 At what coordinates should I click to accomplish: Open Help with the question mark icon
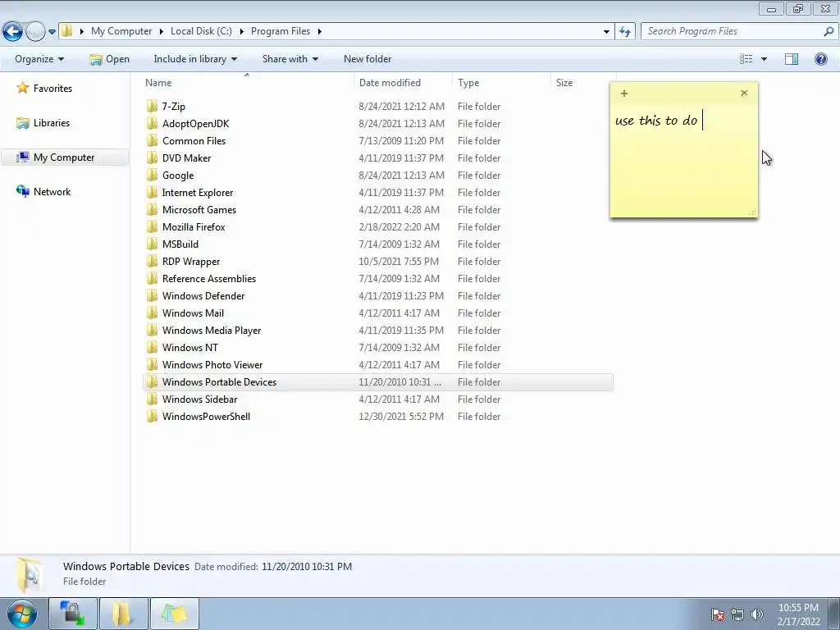[x=820, y=59]
